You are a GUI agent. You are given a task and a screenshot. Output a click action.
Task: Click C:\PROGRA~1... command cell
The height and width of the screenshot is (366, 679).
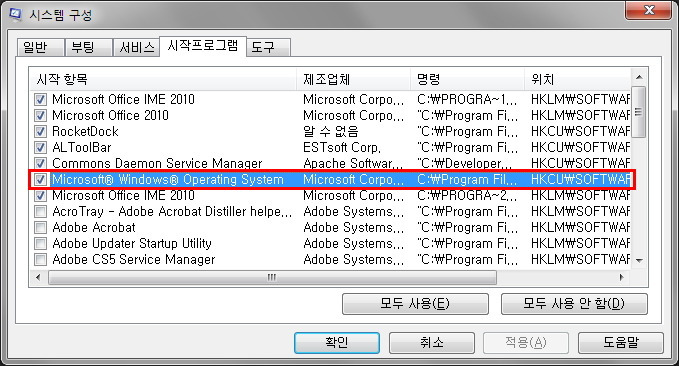pyautogui.click(x=467, y=100)
